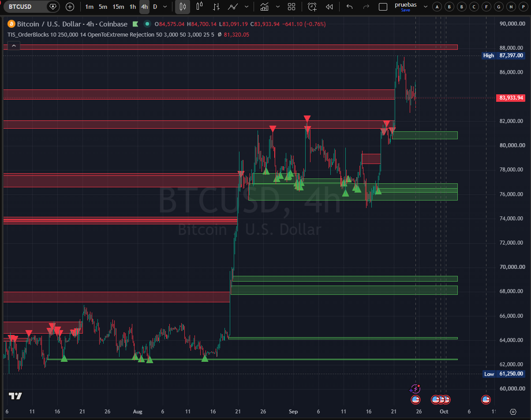Collapse the indicator legend with chevron

[x=14, y=45]
